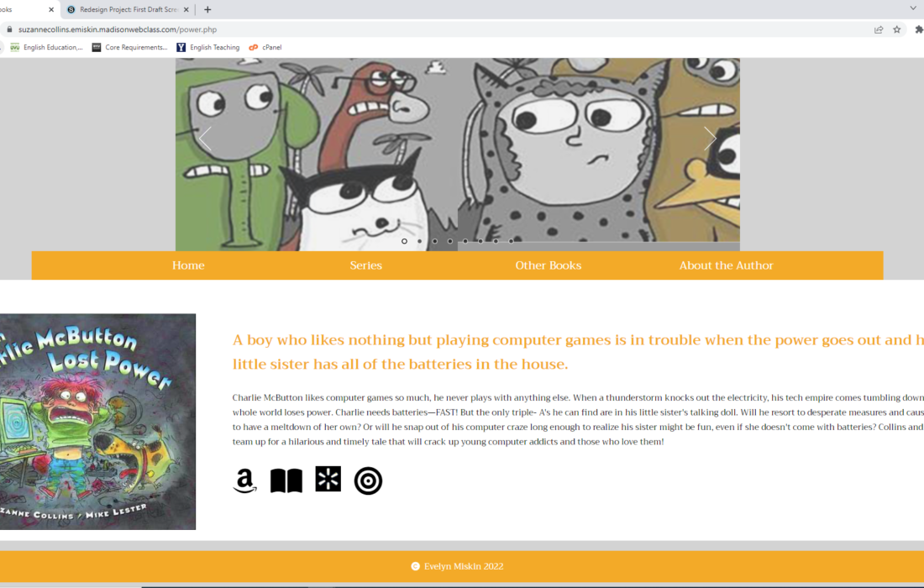This screenshot has height=588, width=924.
Task: Open the Series menu item
Action: pos(366,265)
